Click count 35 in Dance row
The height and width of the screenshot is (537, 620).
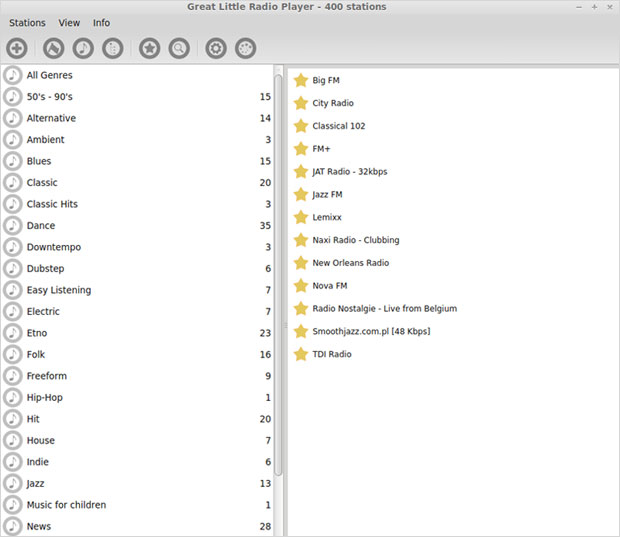(x=265, y=226)
